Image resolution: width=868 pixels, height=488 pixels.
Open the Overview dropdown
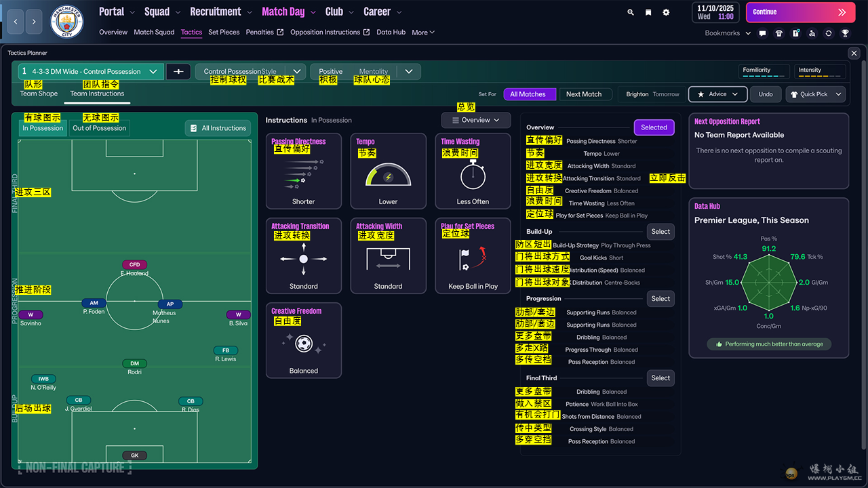475,120
